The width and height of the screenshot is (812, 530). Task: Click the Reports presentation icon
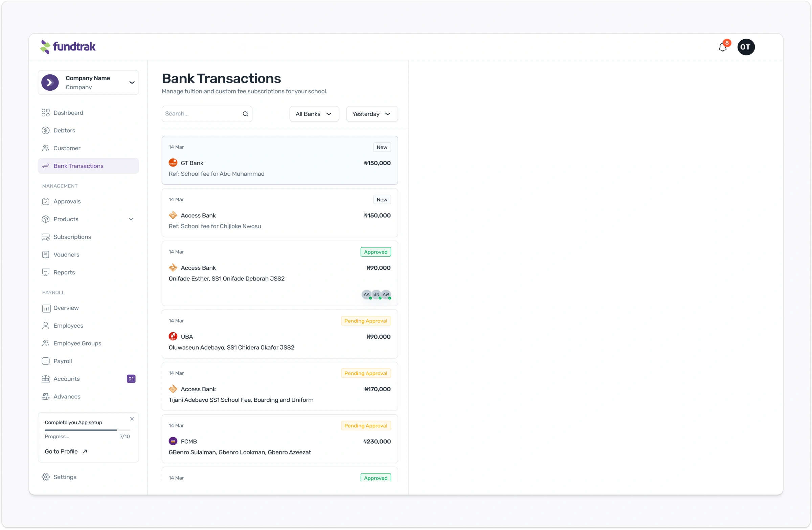46,272
